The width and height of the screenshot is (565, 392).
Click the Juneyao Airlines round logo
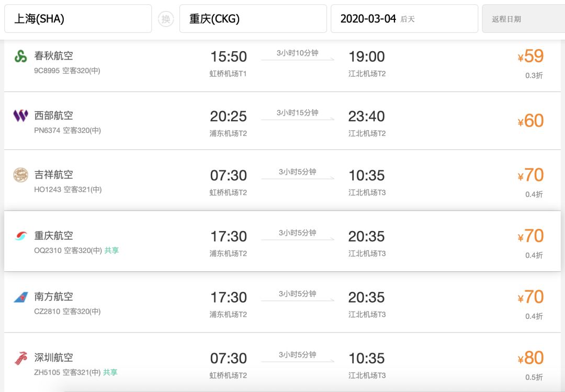pos(20,175)
